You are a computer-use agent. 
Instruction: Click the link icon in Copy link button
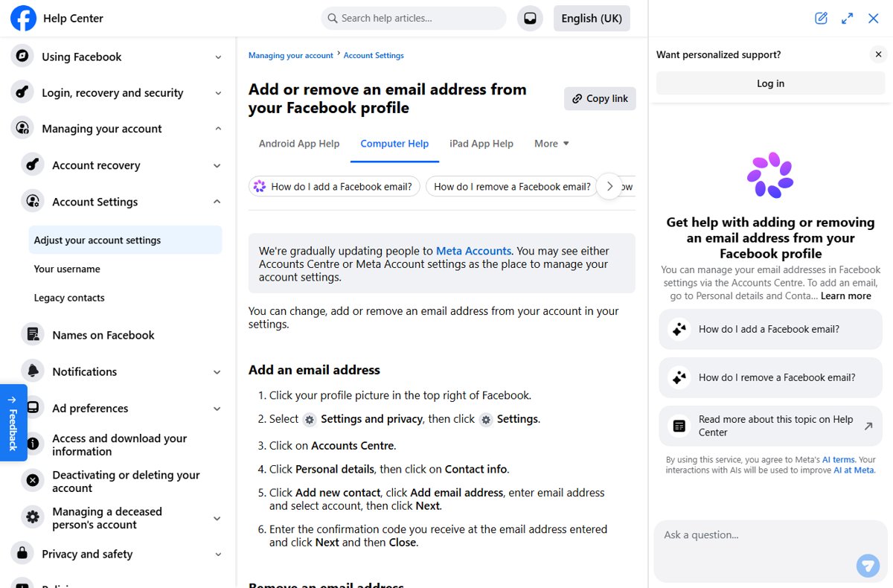(x=577, y=98)
